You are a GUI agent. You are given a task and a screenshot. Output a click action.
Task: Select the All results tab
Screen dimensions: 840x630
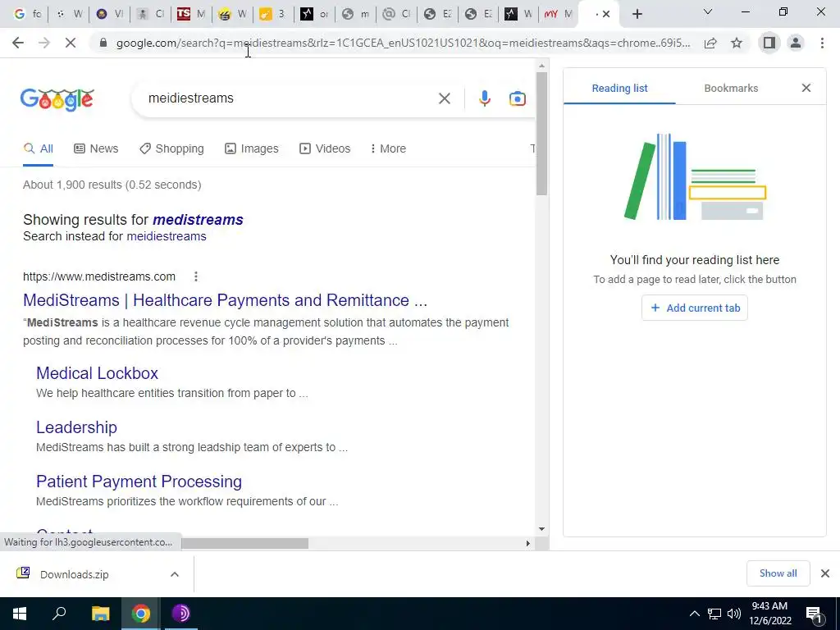(x=38, y=148)
